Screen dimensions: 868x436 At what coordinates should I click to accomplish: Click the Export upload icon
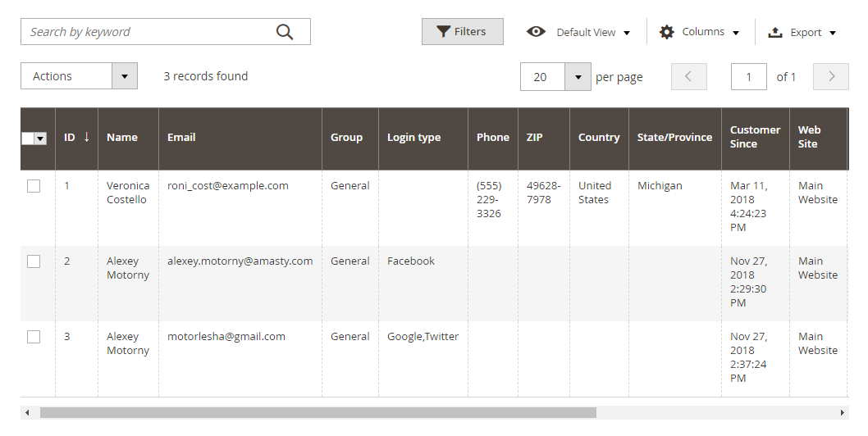775,33
